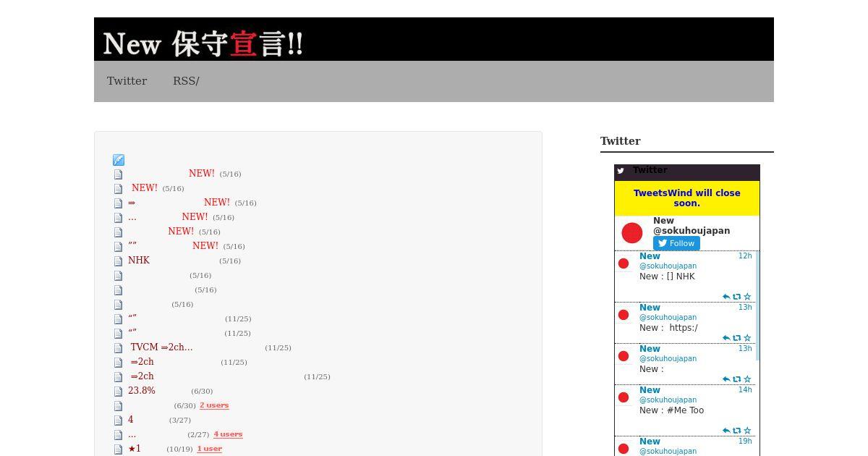Click the New name on the NHK tweet
Screen dimensions: 868x456
(650, 256)
